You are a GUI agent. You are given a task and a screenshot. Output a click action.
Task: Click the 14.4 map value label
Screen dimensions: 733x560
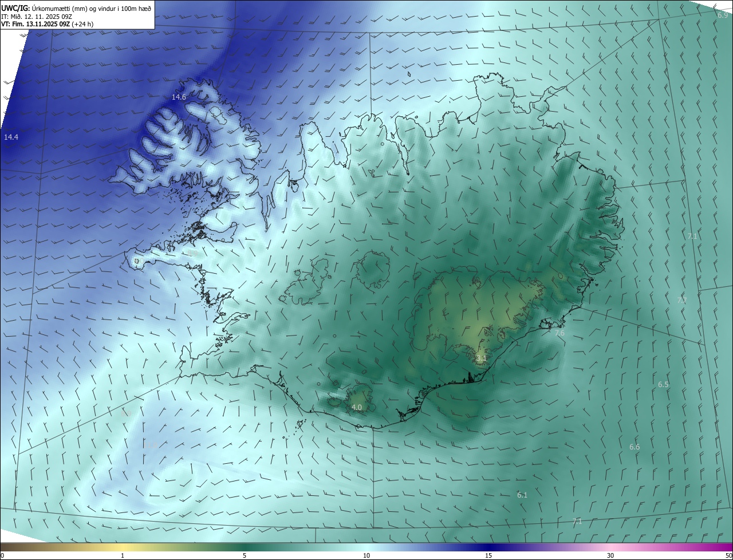(x=11, y=137)
